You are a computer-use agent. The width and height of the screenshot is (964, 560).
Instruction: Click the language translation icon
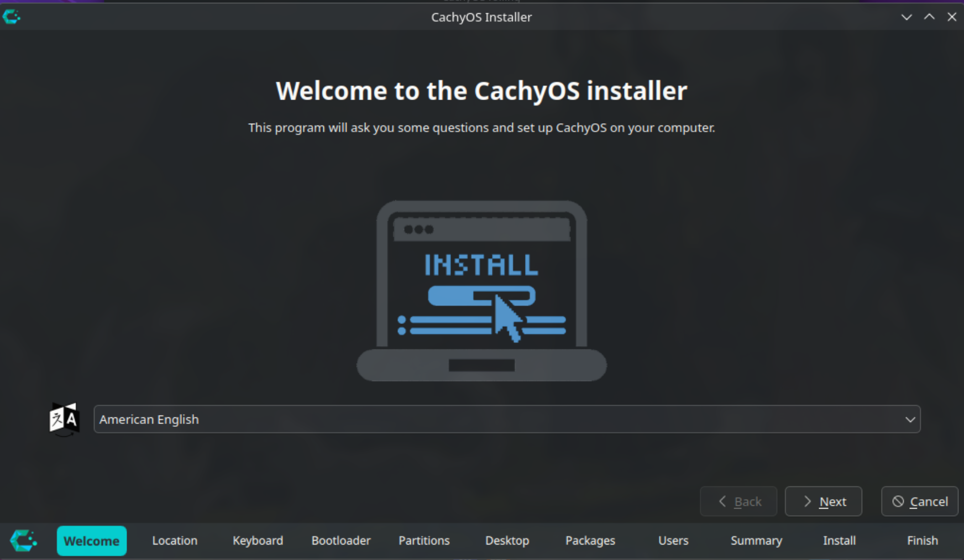coord(64,419)
